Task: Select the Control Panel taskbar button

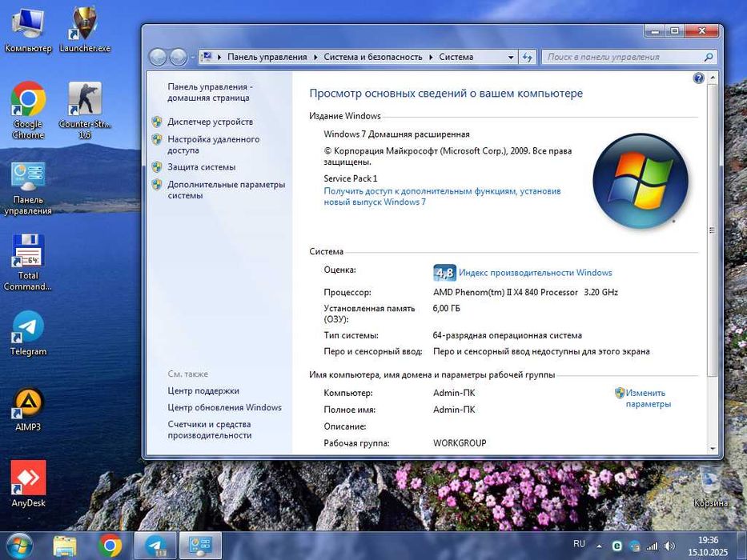Action: click(x=200, y=546)
